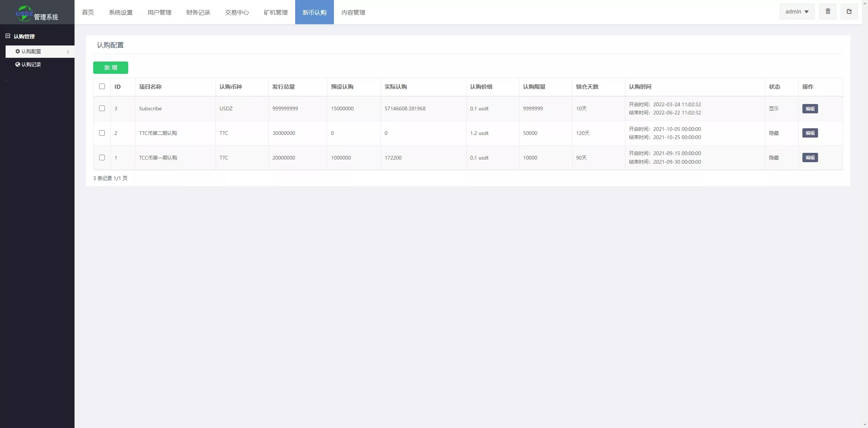868x428 pixels.
Task: Click the logout arrow icon top right
Action: click(x=849, y=11)
